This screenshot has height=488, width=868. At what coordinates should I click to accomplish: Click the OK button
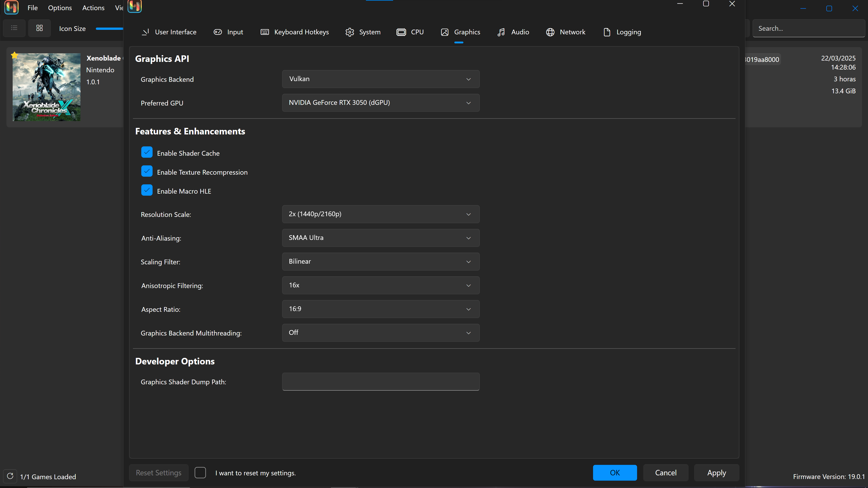pyautogui.click(x=615, y=472)
